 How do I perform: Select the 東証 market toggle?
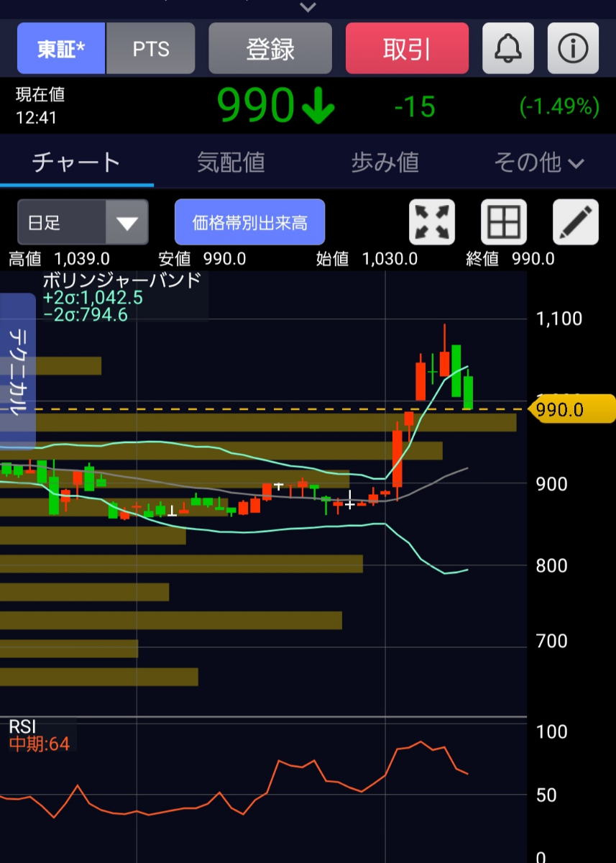(61, 48)
